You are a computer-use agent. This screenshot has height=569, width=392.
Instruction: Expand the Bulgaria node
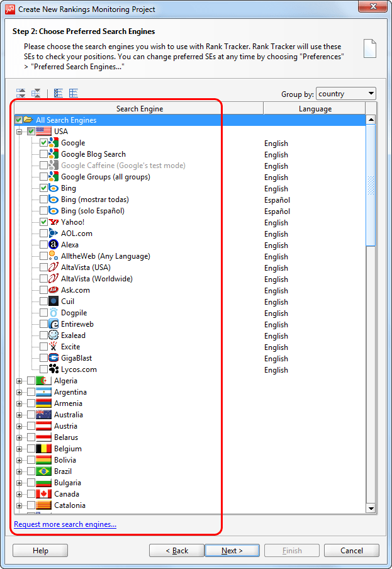(x=20, y=483)
